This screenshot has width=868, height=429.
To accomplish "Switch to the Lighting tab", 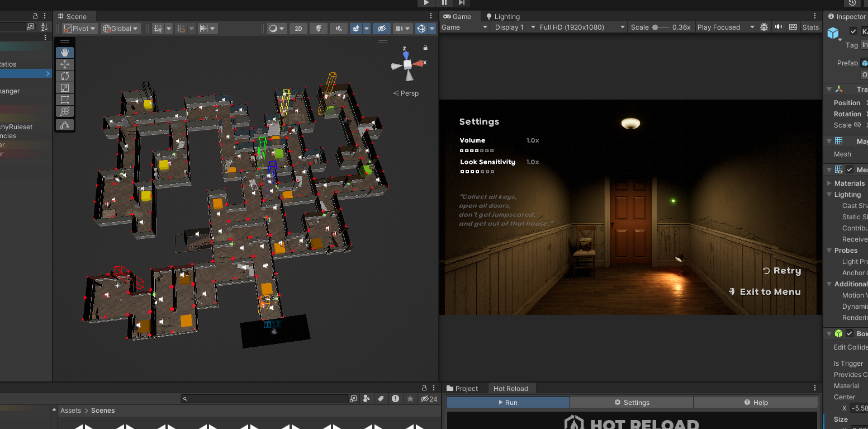I will point(502,16).
